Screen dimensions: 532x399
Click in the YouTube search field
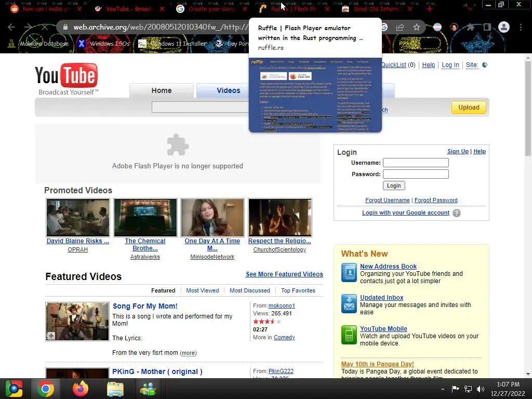pos(200,107)
